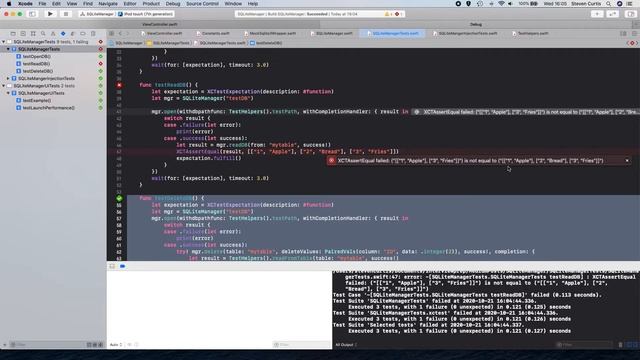Open the File menu
The height and width of the screenshot is (360, 640).
(x=42, y=4)
